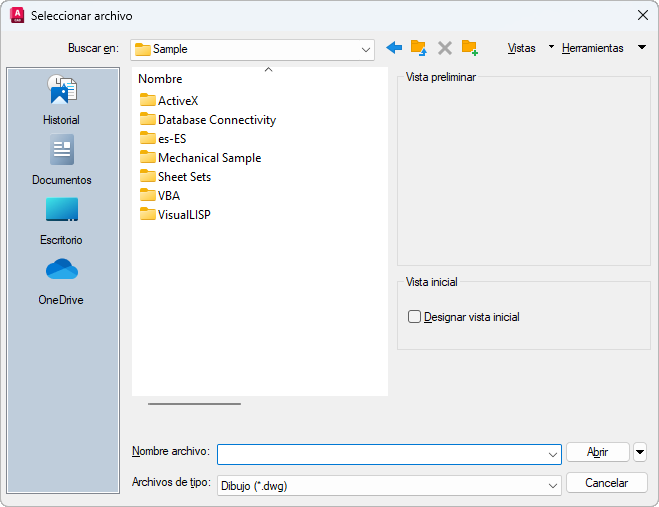
Task: Click the Cancelar button
Action: point(606,483)
